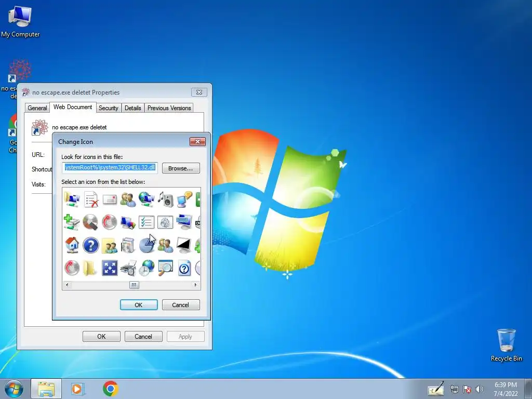Select the black and white monitor icon
532x399 pixels.
tap(184, 245)
